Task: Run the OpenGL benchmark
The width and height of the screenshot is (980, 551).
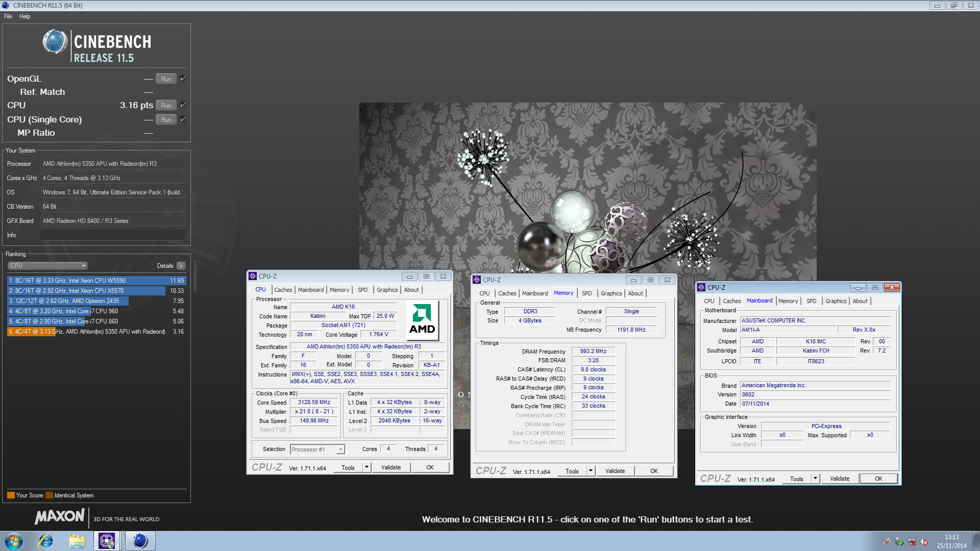Action: coord(166,79)
